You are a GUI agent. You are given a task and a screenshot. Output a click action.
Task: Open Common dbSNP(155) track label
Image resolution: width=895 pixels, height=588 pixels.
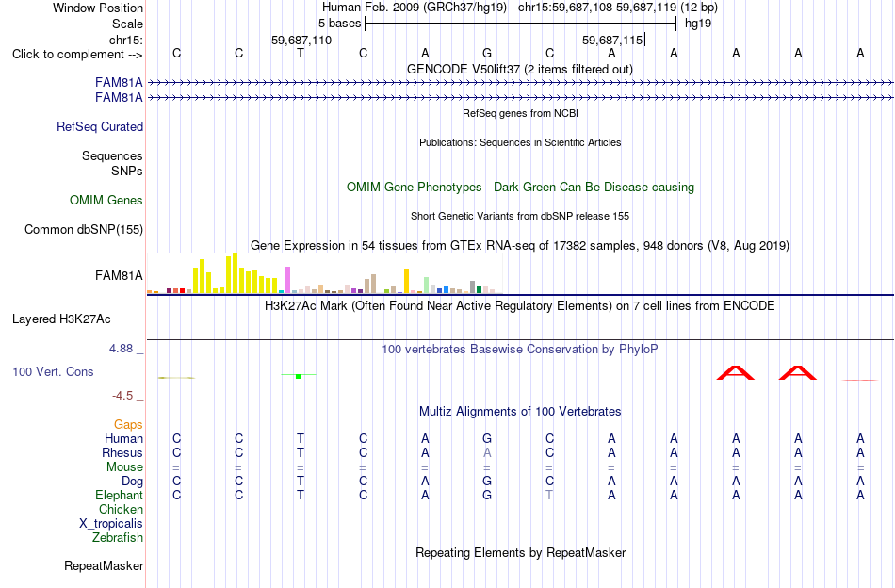(x=84, y=230)
